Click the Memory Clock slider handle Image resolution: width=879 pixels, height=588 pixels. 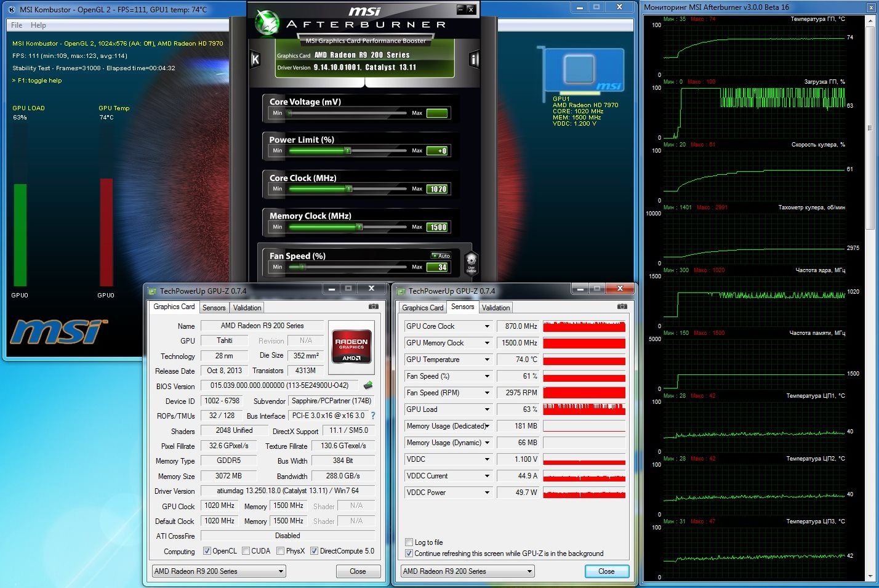click(x=359, y=227)
